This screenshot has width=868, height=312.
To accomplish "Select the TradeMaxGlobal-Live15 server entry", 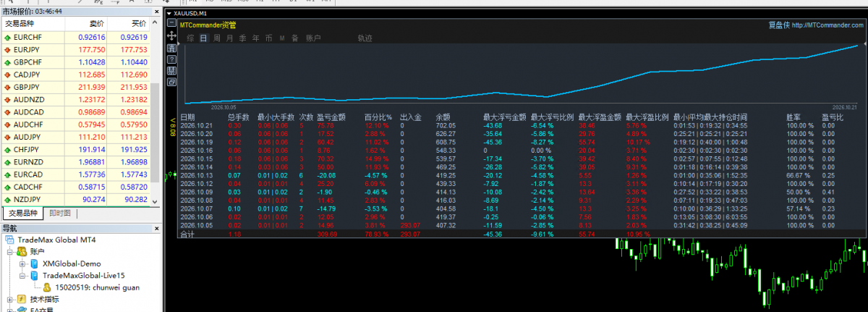I will click(x=83, y=275).
